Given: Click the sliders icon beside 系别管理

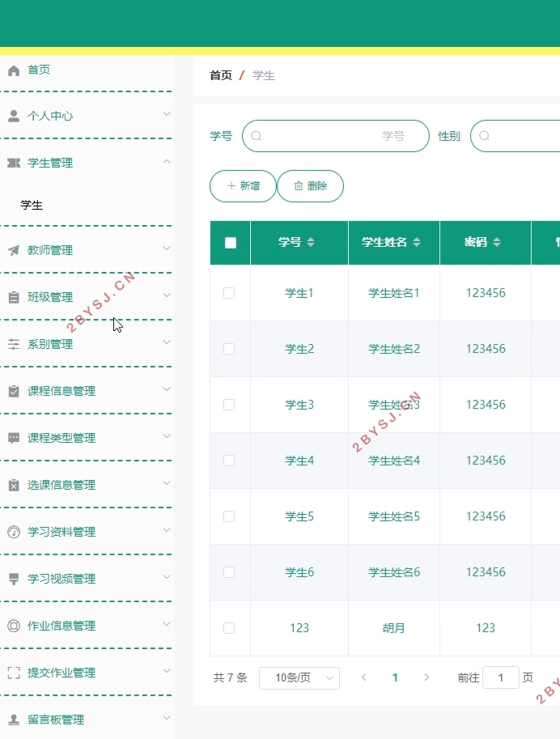Looking at the screenshot, I should click(x=14, y=344).
